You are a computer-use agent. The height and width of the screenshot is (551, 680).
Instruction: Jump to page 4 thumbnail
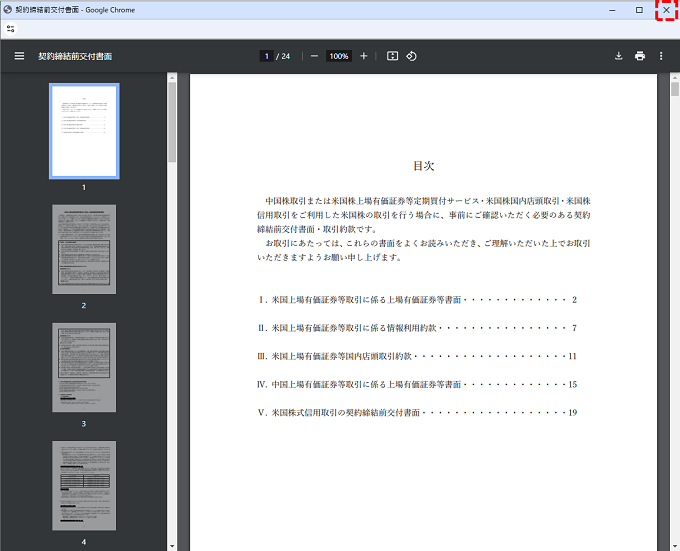(84, 485)
